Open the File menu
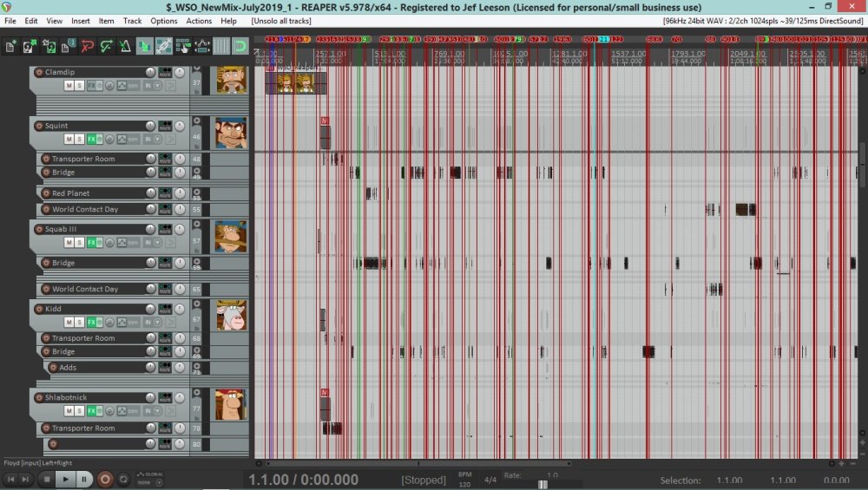Screen dimensions: 868x490 (x=10, y=21)
